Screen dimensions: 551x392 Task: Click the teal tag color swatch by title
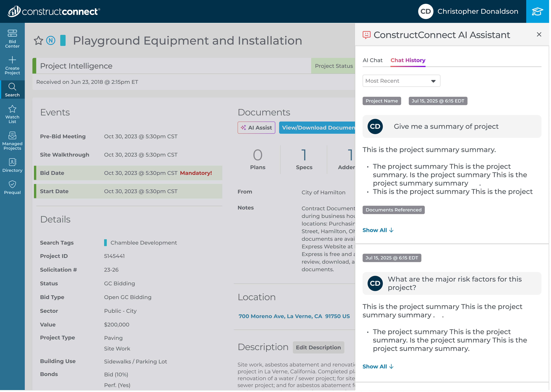(x=63, y=40)
